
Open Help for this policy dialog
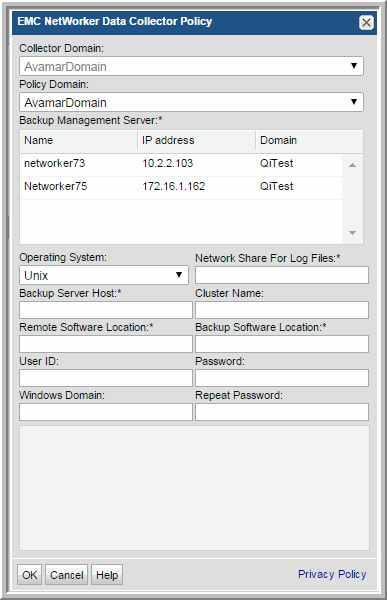[x=107, y=575]
